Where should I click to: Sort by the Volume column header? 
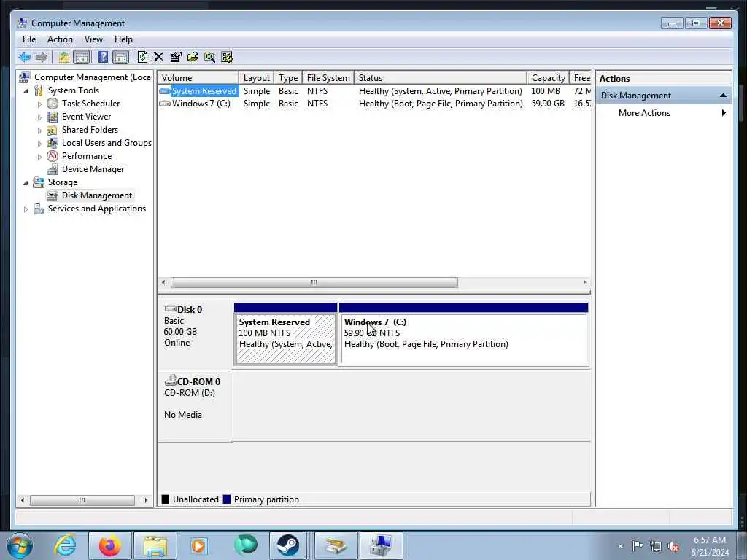(x=198, y=77)
